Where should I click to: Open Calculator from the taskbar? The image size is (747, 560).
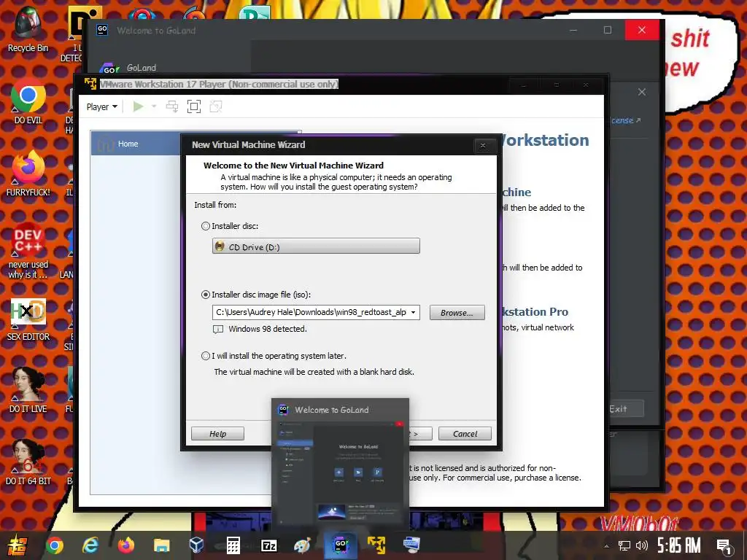pyautogui.click(x=233, y=545)
